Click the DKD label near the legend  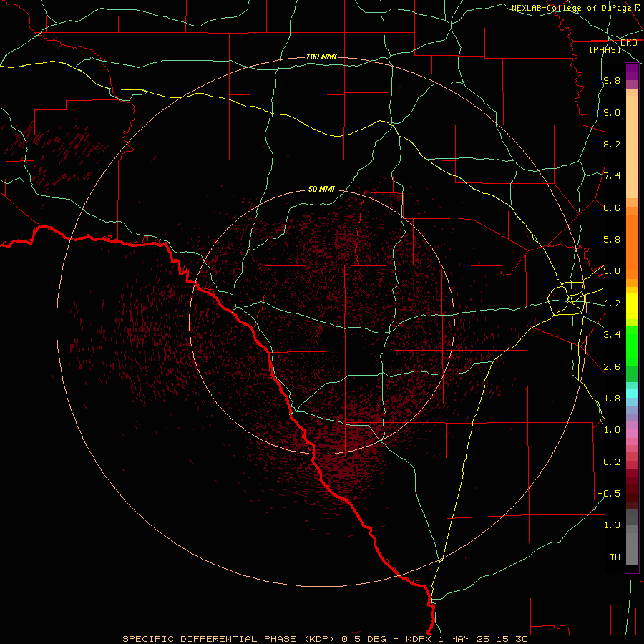629,43
